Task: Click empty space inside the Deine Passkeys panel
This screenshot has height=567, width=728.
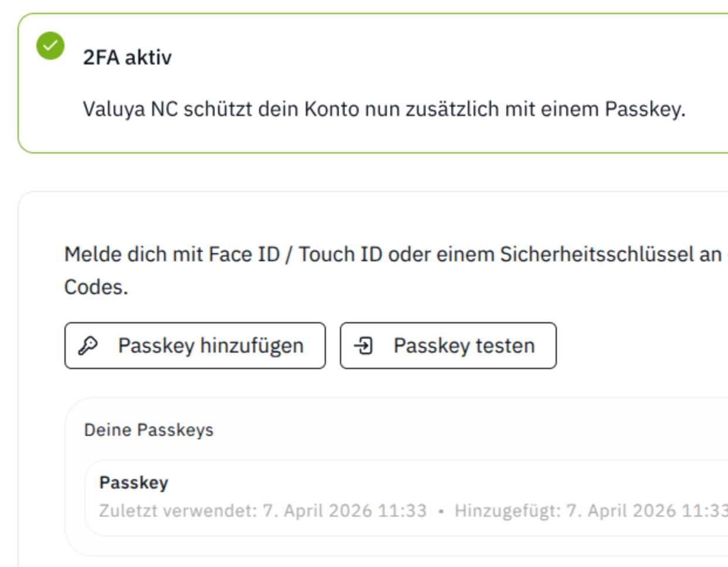Action: coord(469,430)
